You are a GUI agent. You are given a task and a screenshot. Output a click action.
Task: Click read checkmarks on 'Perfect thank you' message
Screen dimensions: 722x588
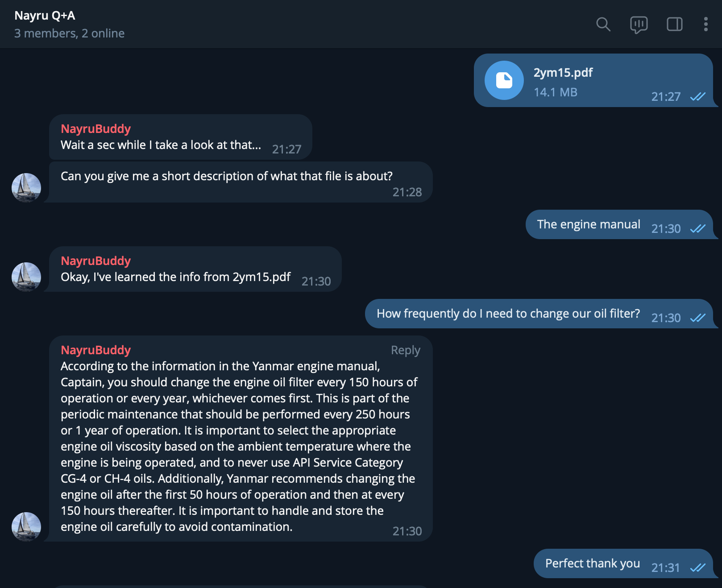pyautogui.click(x=697, y=568)
